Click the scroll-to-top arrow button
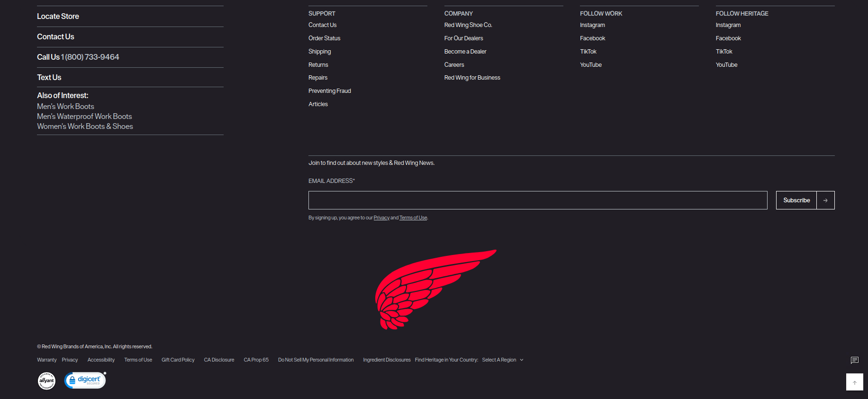Screen dimensions: 868x399 pos(854,382)
